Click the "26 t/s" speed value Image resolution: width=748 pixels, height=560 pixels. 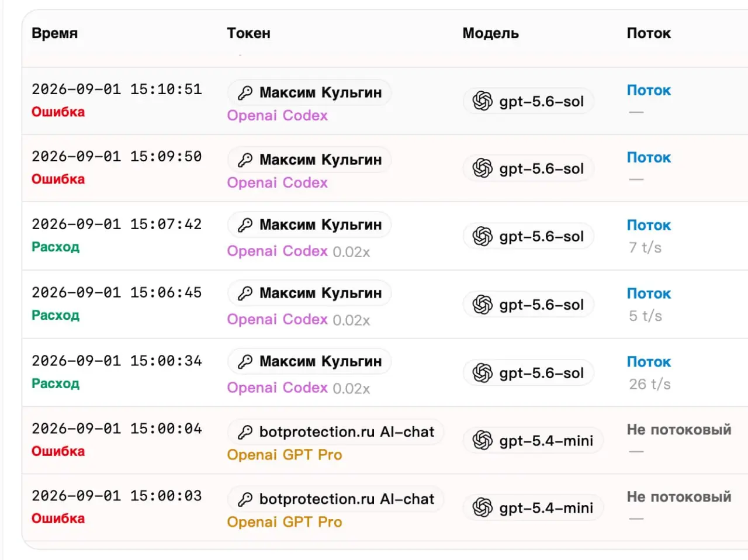point(650,385)
